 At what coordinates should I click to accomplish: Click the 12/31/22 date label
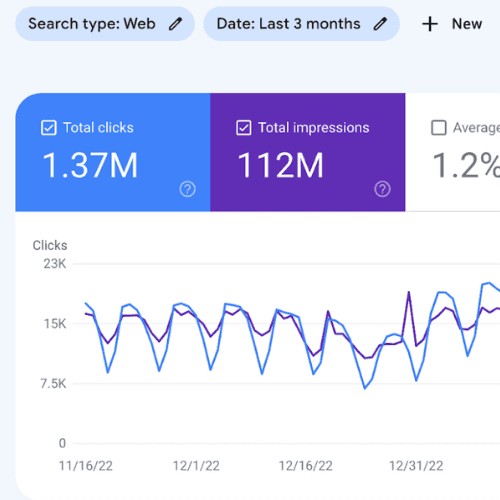click(416, 466)
